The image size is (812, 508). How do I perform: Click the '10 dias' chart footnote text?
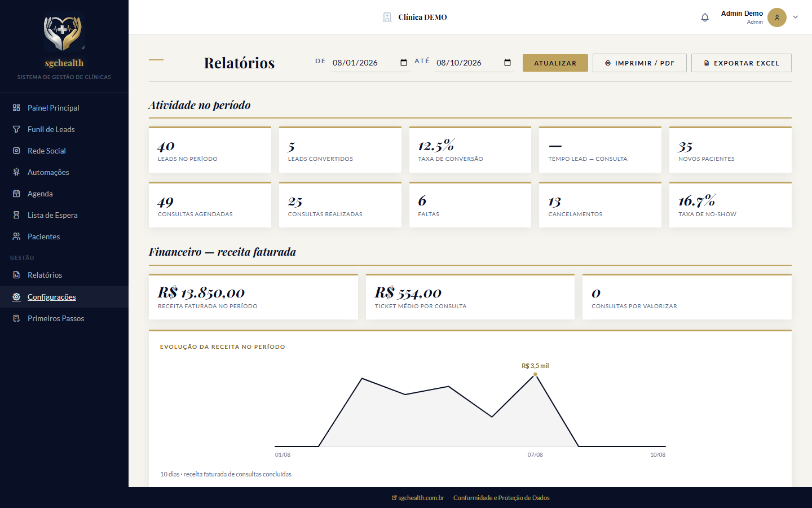click(226, 474)
